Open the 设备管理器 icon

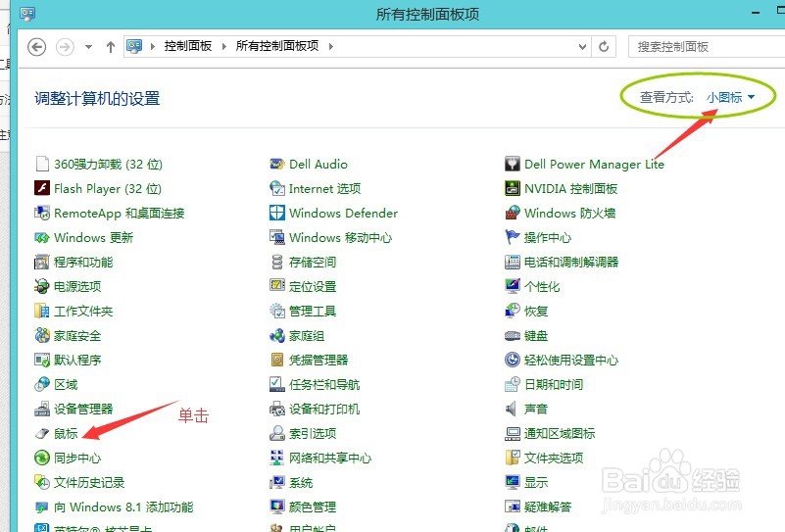pyautogui.click(x=42, y=409)
